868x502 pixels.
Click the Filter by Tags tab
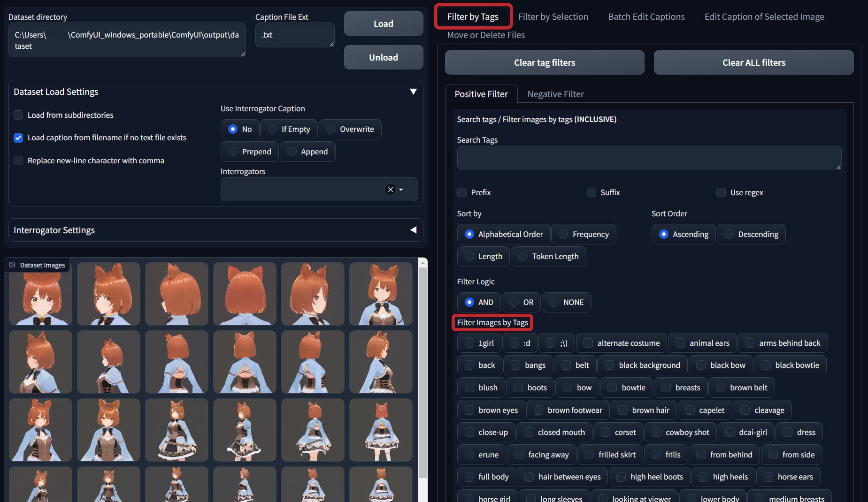point(473,16)
